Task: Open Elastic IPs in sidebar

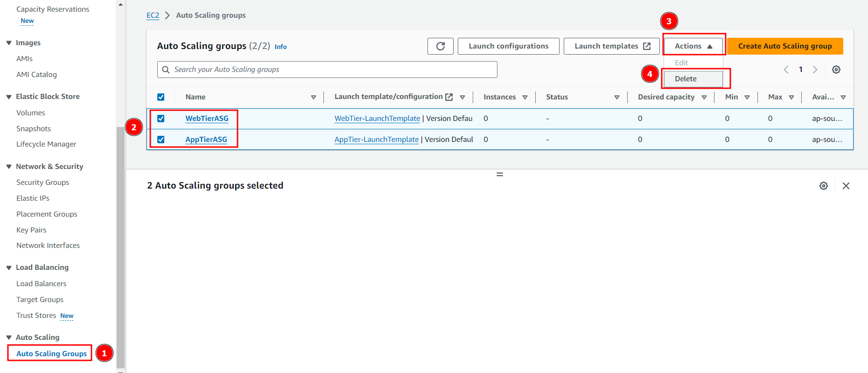Action: tap(33, 198)
